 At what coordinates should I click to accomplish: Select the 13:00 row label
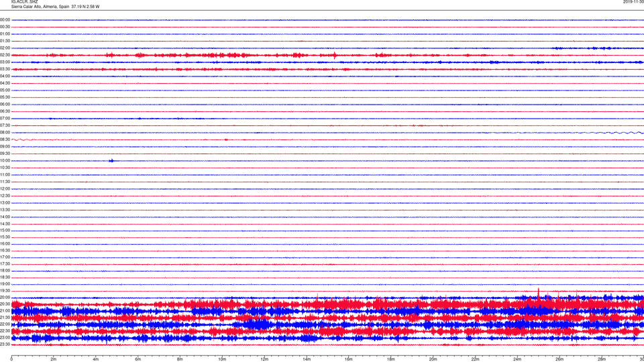pyautogui.click(x=5, y=202)
